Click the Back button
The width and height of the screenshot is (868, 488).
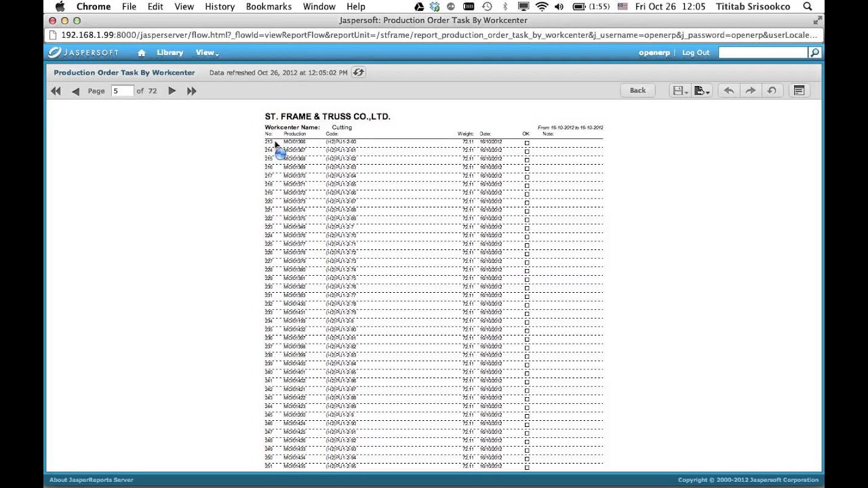tap(637, 90)
